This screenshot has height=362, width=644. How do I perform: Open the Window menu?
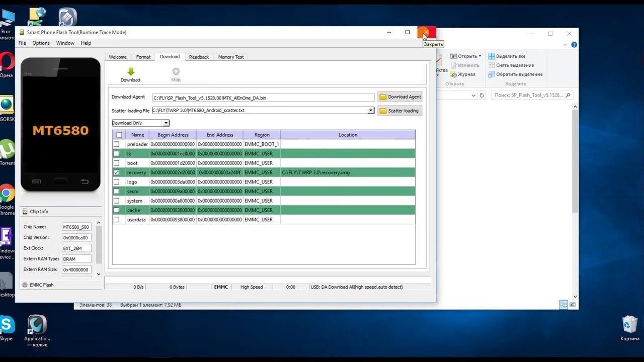(65, 43)
